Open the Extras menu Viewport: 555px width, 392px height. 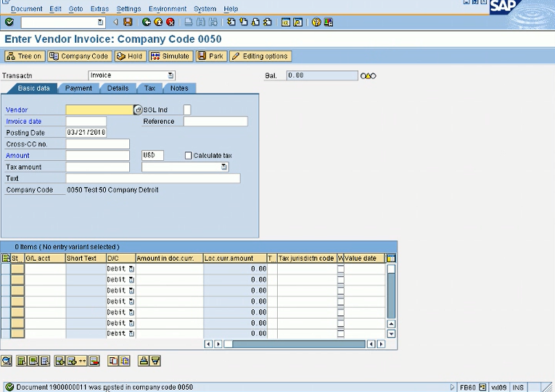[x=99, y=9]
